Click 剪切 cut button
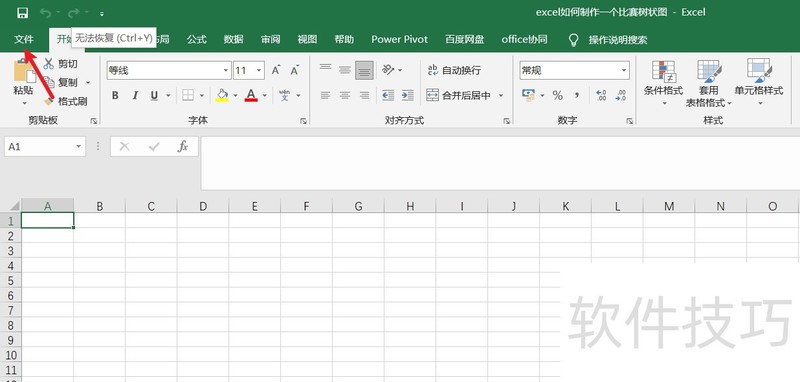 61,64
